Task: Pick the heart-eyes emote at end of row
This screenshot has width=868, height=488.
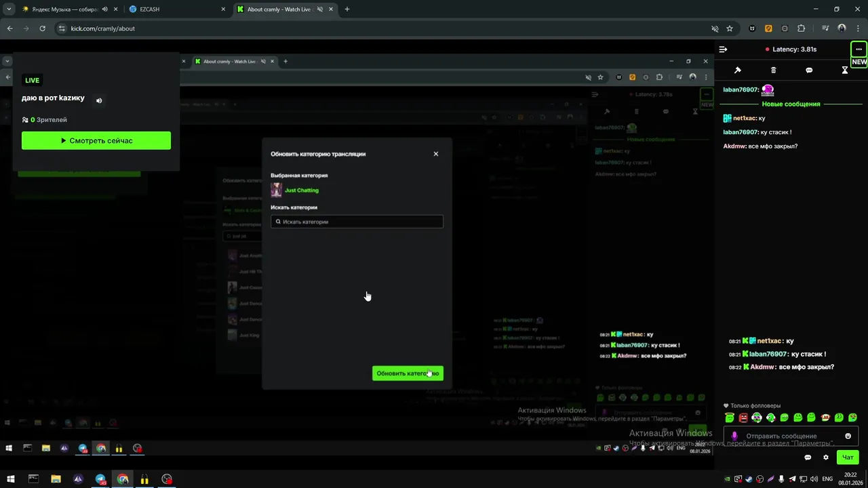Action: tap(853, 418)
